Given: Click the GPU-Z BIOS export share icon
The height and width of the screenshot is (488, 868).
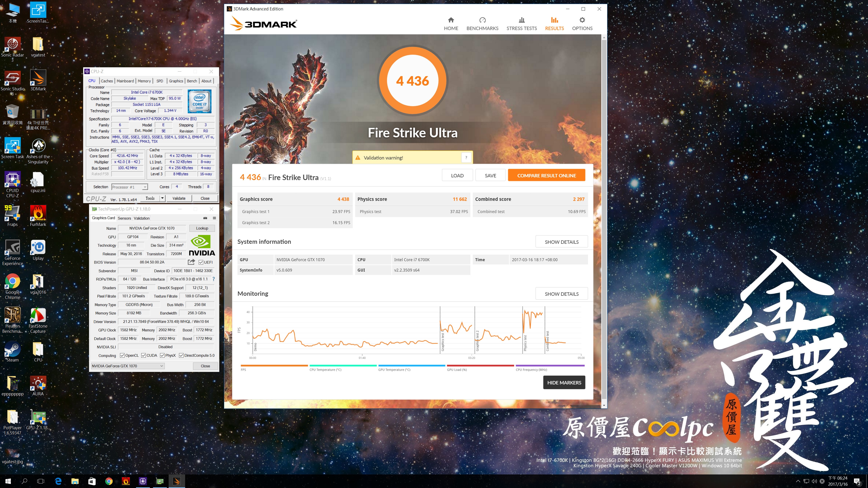Looking at the screenshot, I should 191,262.
